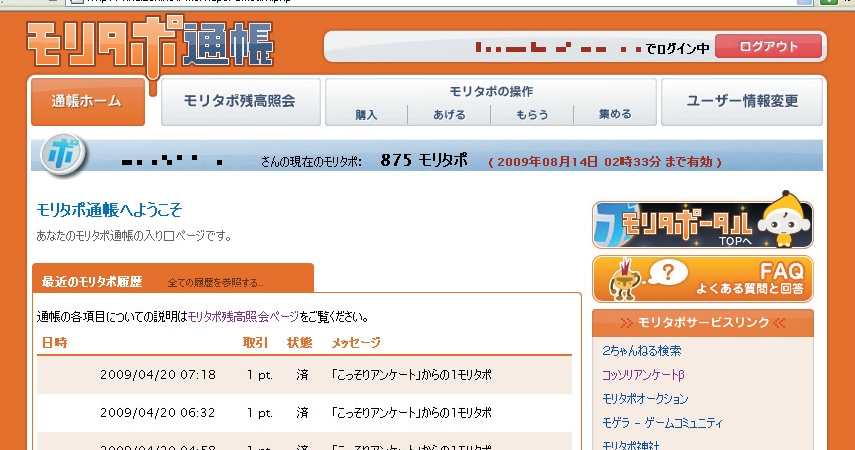855x450 pixels.
Task: Click the message in the 06:32 row
Action: click(x=412, y=413)
